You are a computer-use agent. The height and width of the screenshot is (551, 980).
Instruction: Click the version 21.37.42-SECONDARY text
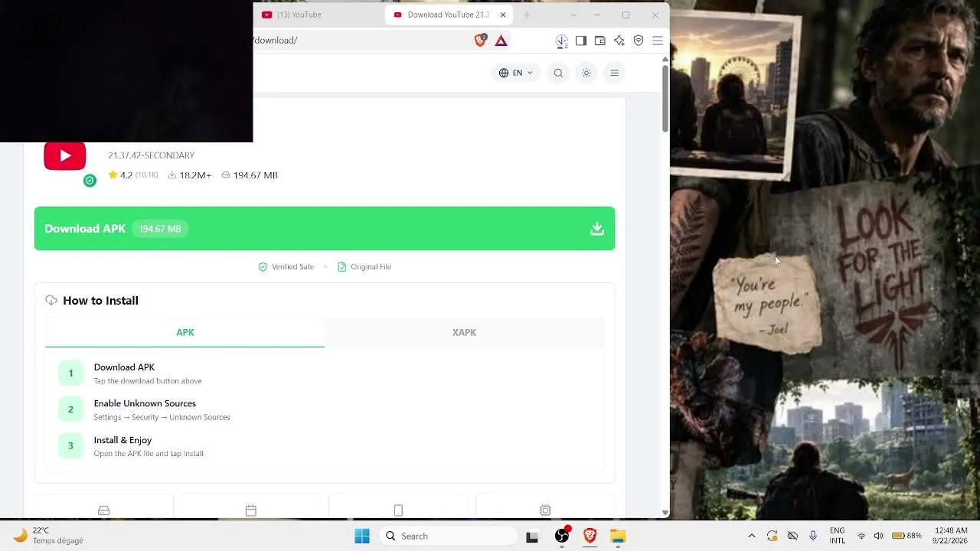click(x=151, y=155)
